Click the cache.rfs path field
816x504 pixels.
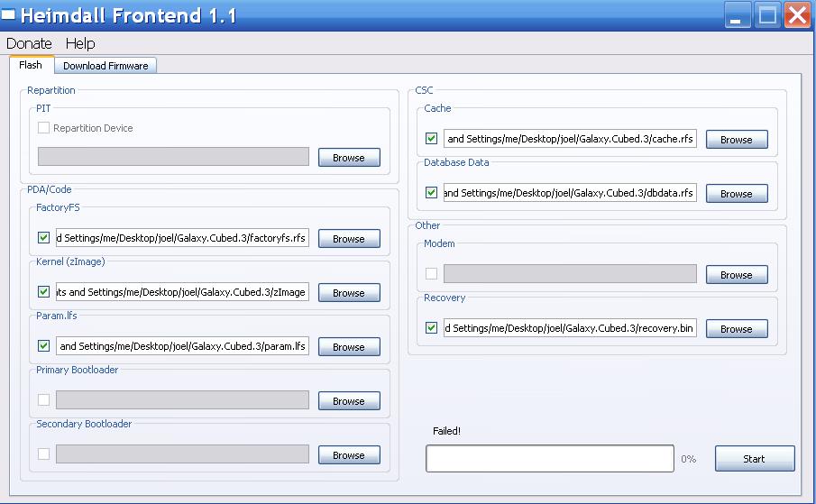pyautogui.click(x=570, y=138)
